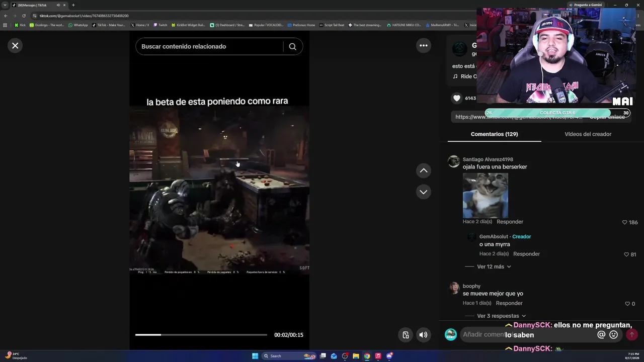The height and width of the screenshot is (362, 644).
Task: Close the TikTok browser tab
Action: point(64,5)
